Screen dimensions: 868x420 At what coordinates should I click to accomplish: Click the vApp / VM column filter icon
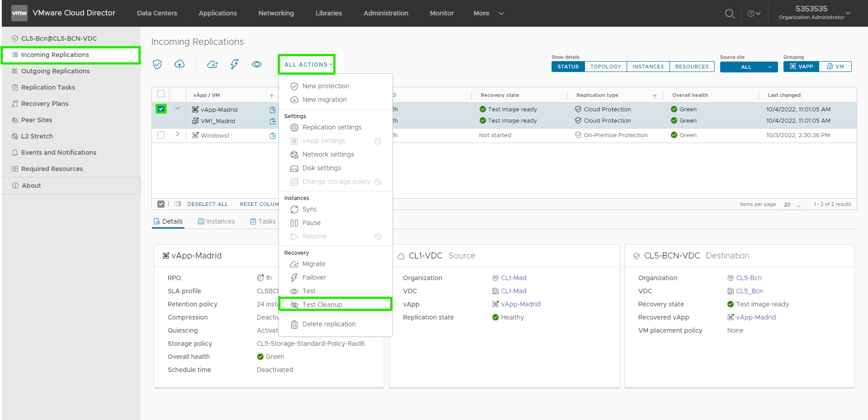coord(272,96)
